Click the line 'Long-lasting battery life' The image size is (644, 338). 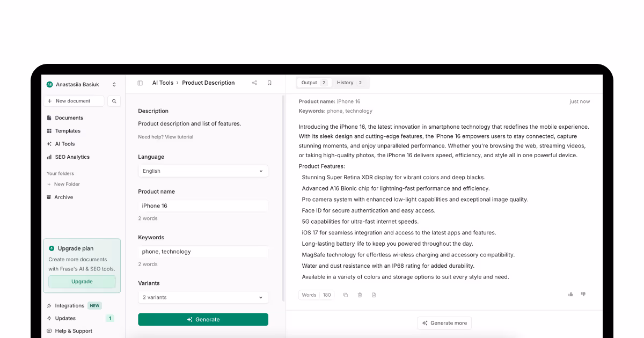coord(387,244)
